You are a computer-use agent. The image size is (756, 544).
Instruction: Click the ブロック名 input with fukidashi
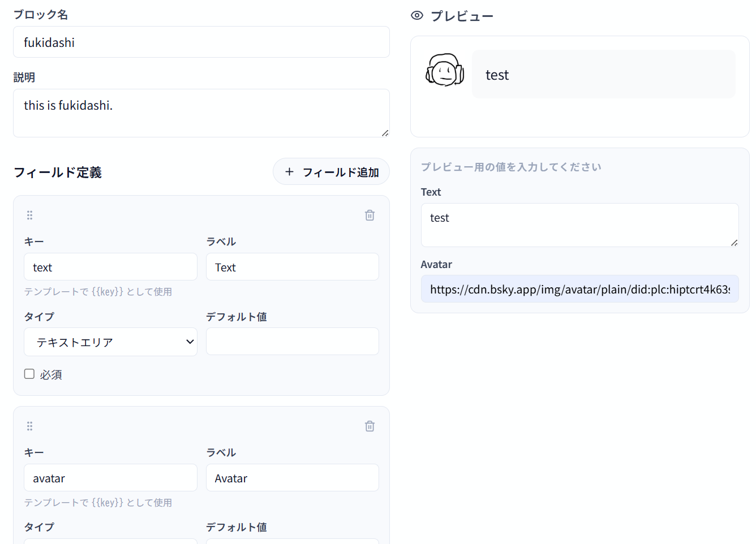(201, 42)
